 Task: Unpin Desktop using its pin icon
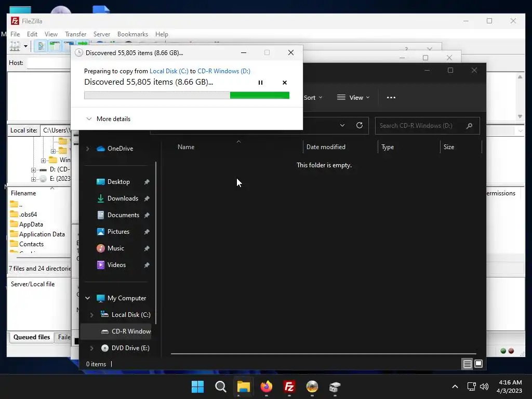[x=147, y=182]
